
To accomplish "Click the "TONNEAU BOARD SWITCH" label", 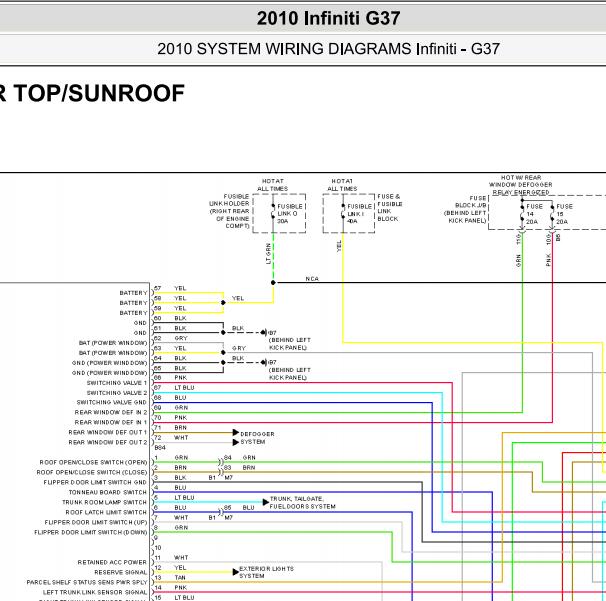I will click(x=108, y=492).
